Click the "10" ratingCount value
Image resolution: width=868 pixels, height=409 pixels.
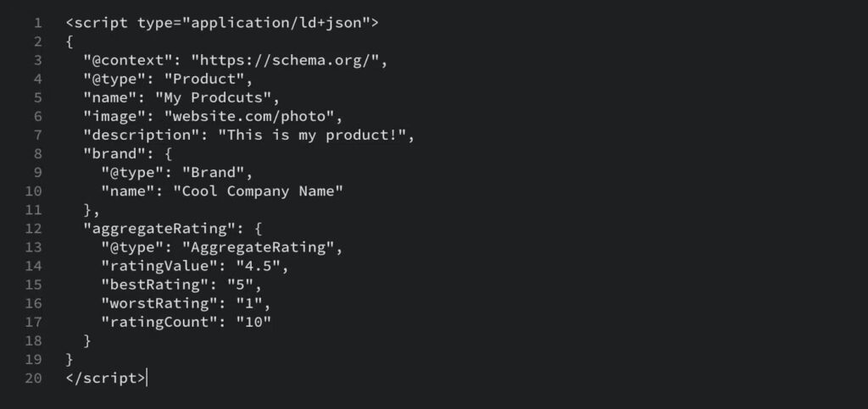tap(253, 323)
